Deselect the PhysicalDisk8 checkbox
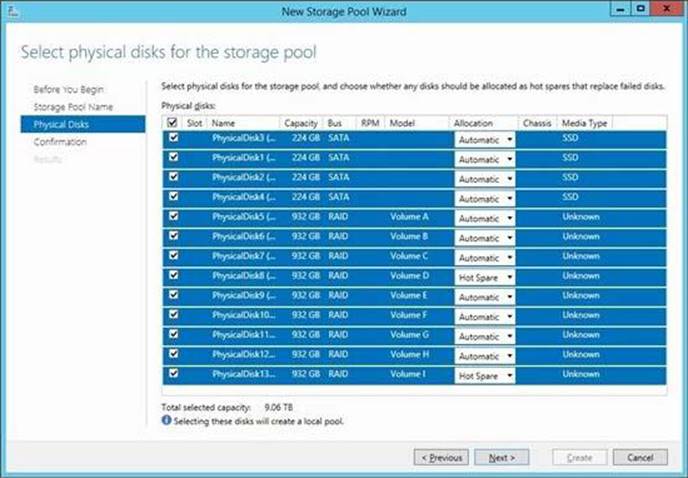 click(x=174, y=276)
